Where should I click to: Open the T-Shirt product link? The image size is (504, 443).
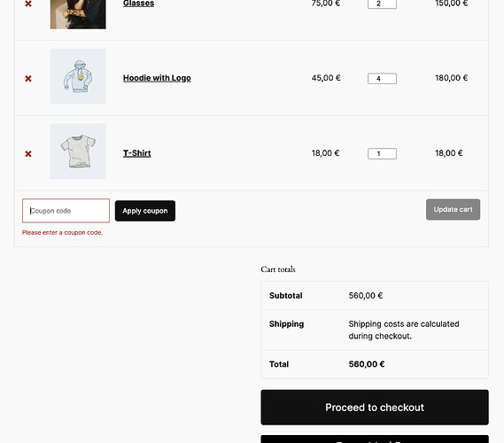tap(137, 153)
